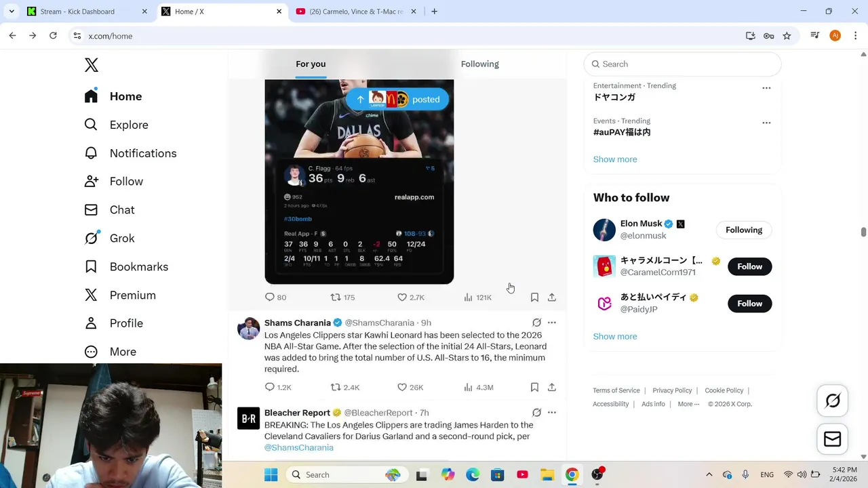
Task: Switch to the Following tab
Action: (x=480, y=64)
